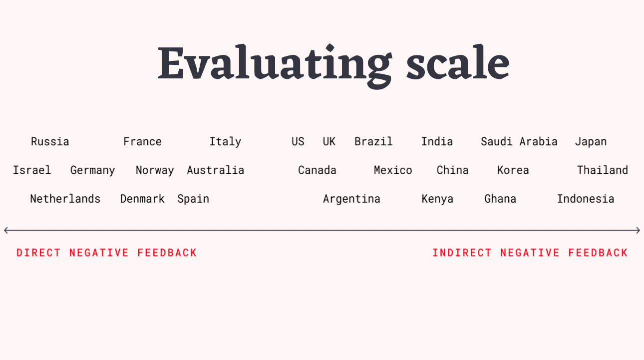Click on France country label

(x=142, y=141)
